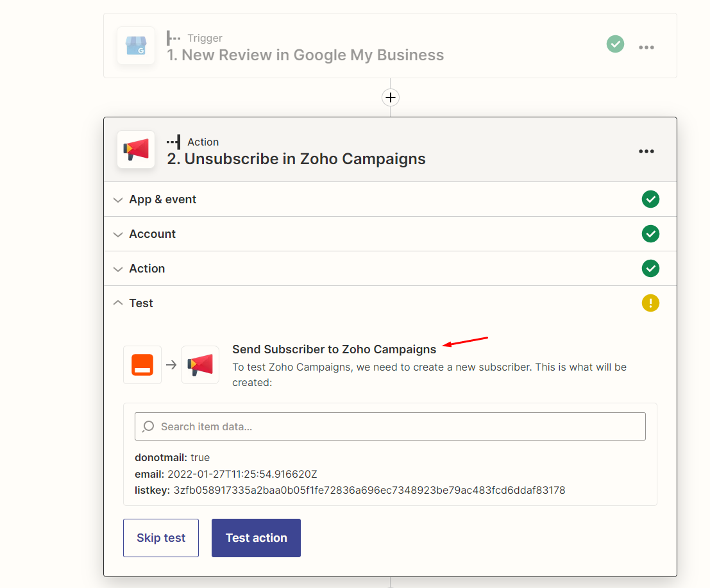
Task: Click the Action section green check icon
Action: pos(650,269)
